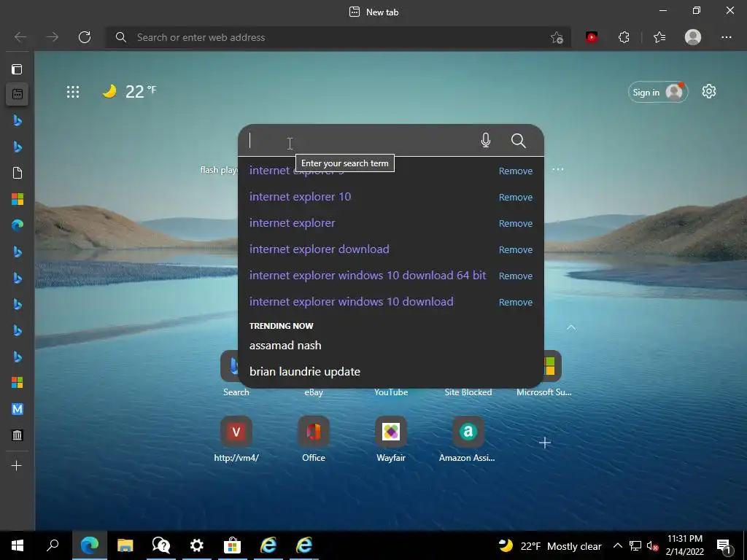The height and width of the screenshot is (560, 747).
Task: Select the active New tab in vertical tabs
Action: pos(18,94)
